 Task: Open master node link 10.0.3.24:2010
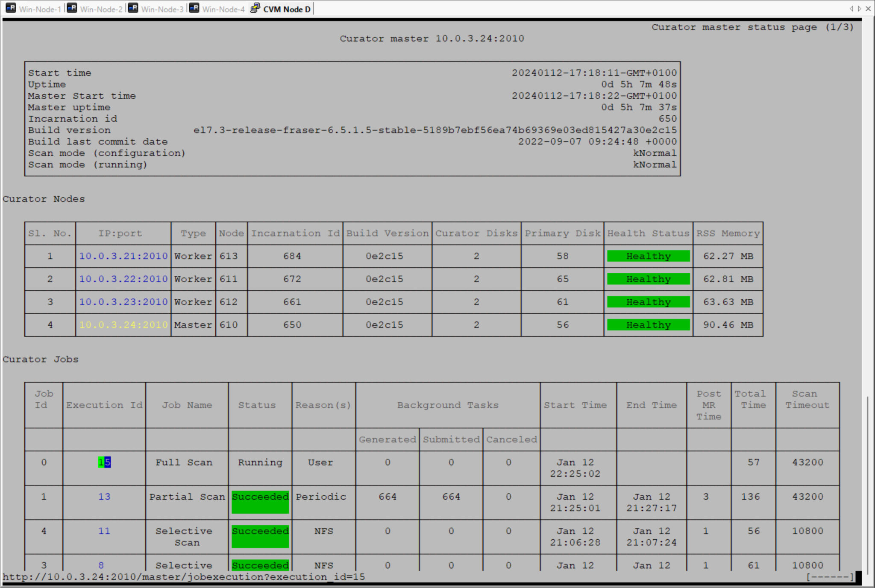click(x=123, y=325)
